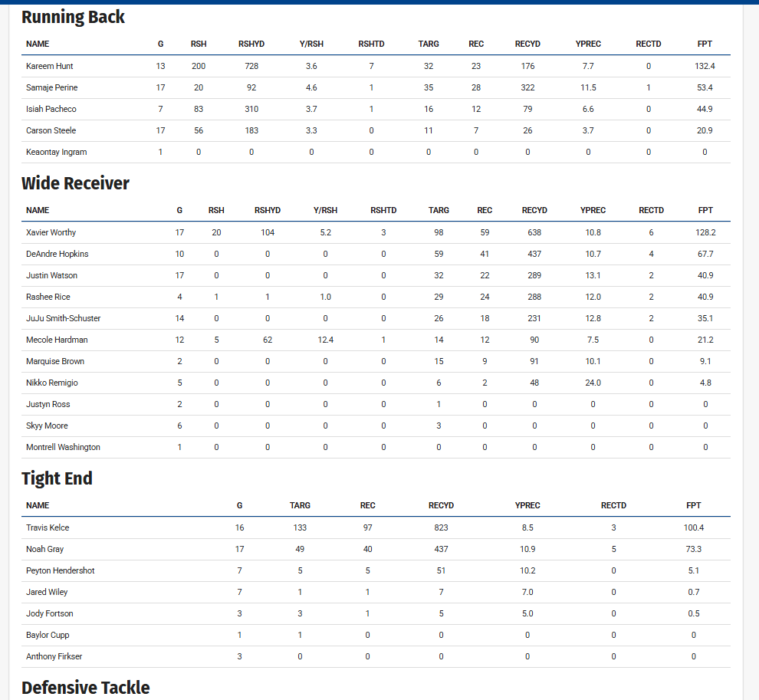Screen dimensions: 759x700
Task: Click Mecole Hardman's 12.4 yards per rush
Action: coord(325,340)
